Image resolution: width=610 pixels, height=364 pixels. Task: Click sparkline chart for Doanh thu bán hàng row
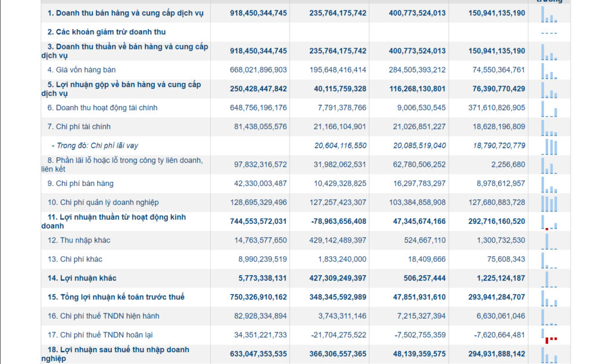549,14
